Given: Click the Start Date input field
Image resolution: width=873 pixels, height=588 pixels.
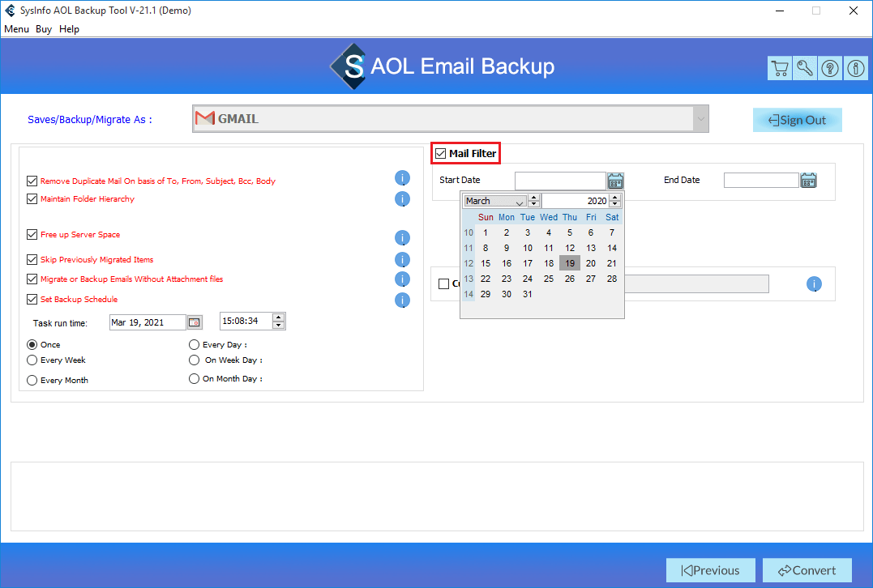Looking at the screenshot, I should pos(560,181).
